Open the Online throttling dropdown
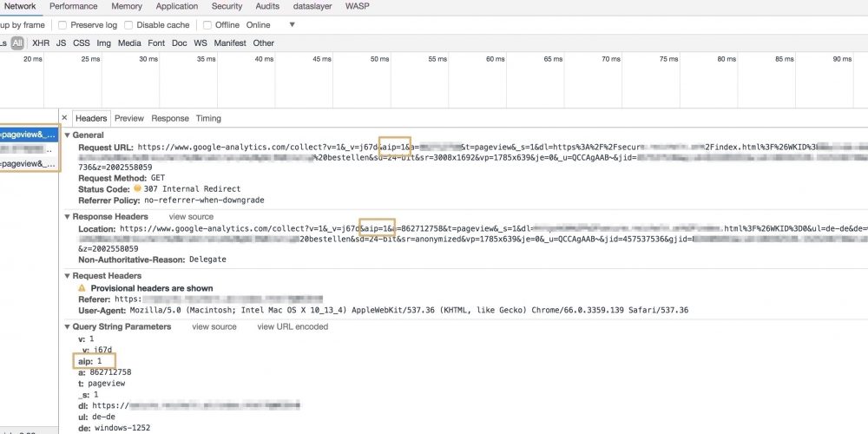The width and height of the screenshot is (868, 434). 271,25
